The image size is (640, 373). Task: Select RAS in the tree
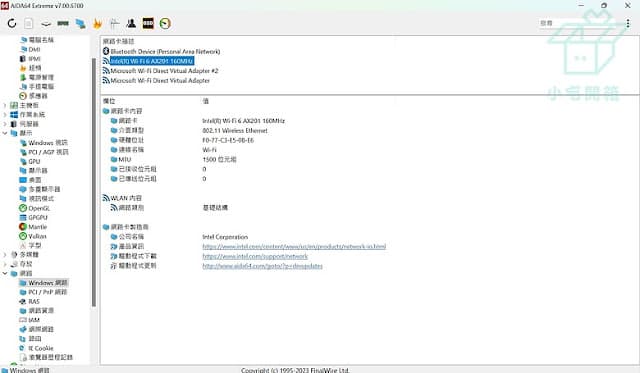[30, 302]
